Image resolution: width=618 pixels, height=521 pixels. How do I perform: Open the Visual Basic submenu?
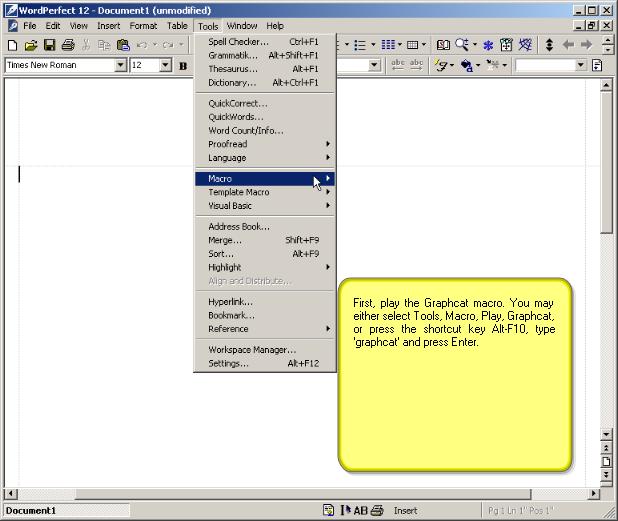point(264,206)
